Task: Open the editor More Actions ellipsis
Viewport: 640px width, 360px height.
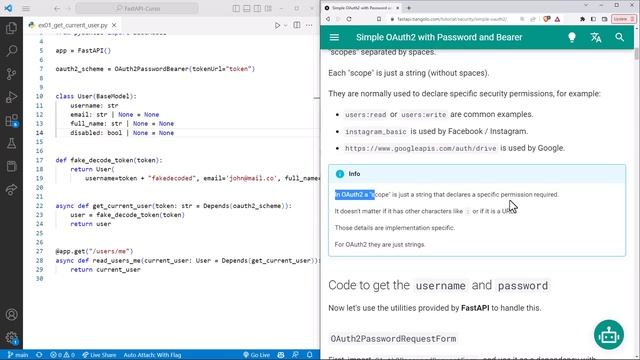Action: tap(309, 25)
